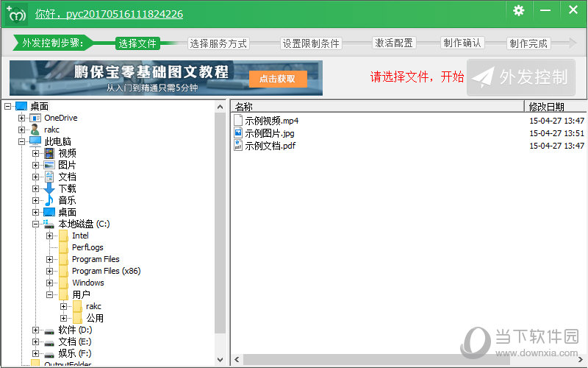
Task: Click the OneDrive icon in the tree
Action: pos(35,118)
